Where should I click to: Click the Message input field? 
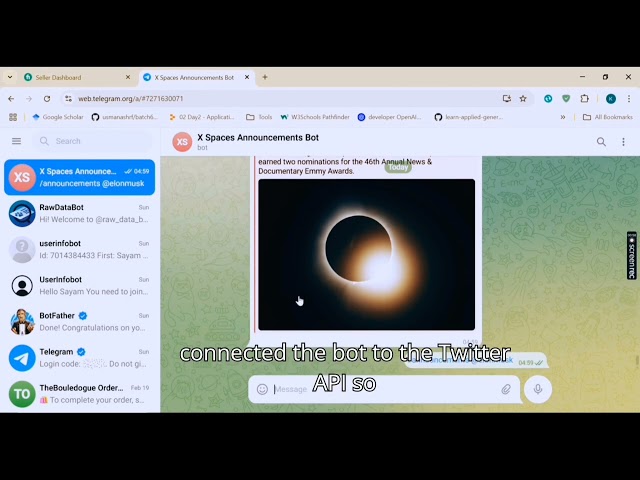pos(384,389)
